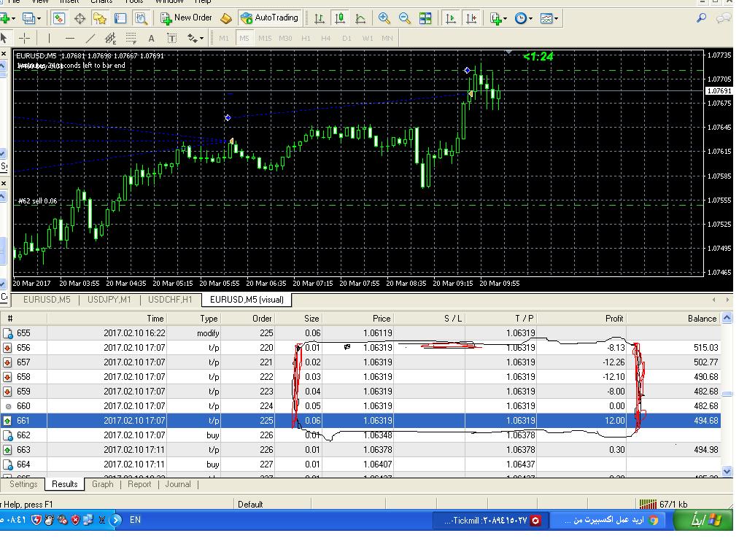Select the crosshair tool
The width and height of the screenshot is (747, 560).
(24, 38)
